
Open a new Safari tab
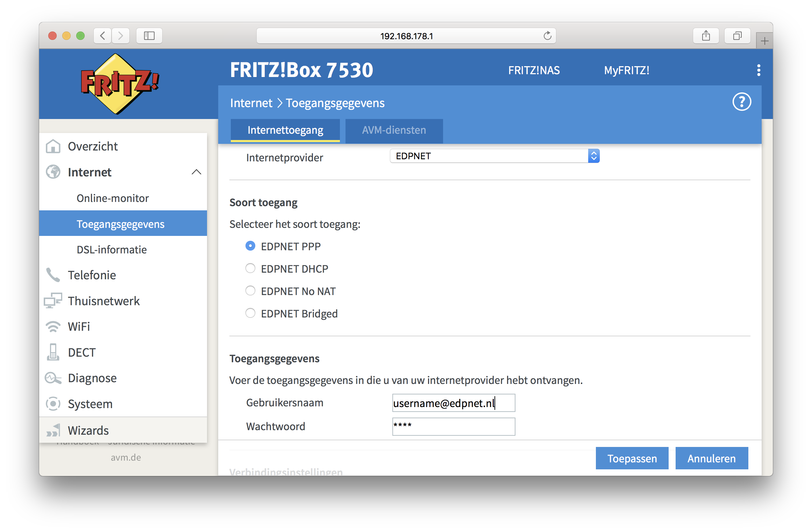point(764,41)
